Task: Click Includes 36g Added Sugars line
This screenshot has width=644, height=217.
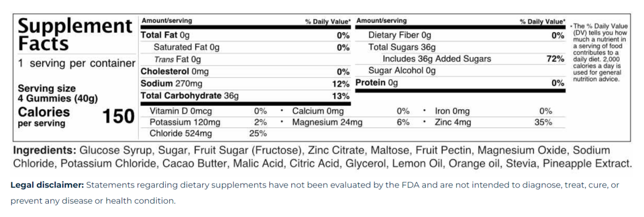Action: (x=437, y=59)
